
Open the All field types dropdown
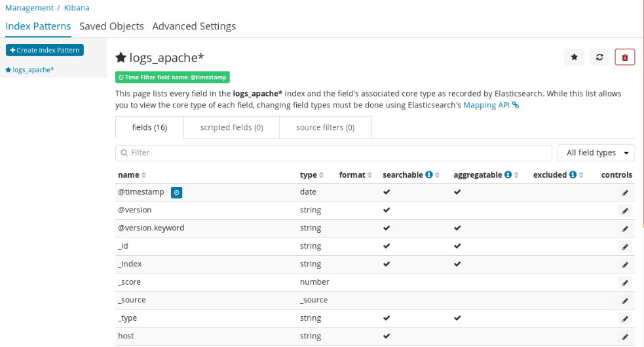(596, 153)
